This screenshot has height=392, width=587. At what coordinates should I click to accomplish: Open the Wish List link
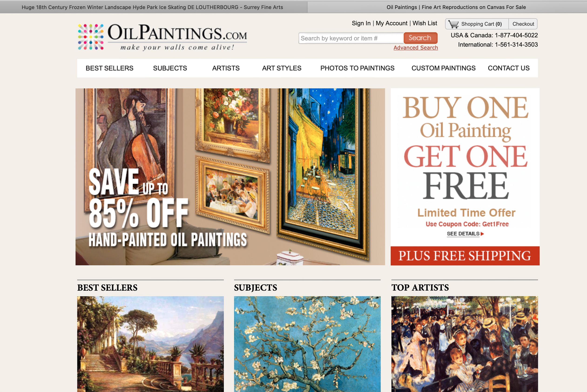click(x=425, y=23)
